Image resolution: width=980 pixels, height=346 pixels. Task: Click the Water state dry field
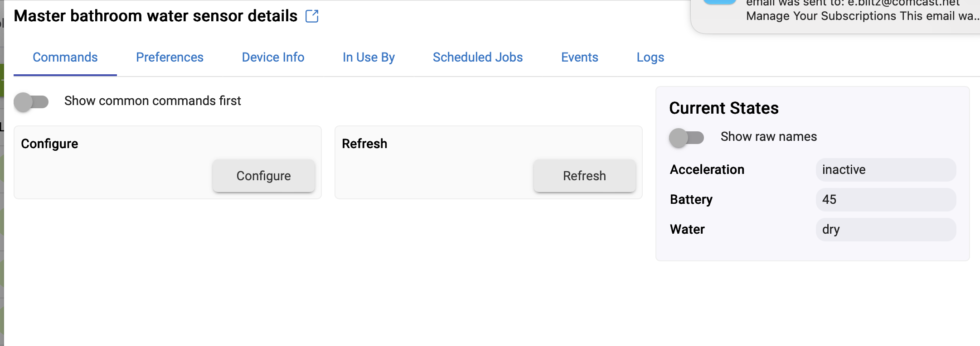click(x=886, y=229)
